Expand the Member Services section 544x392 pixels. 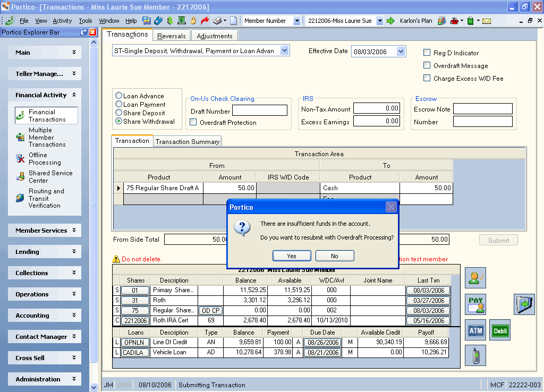45,231
